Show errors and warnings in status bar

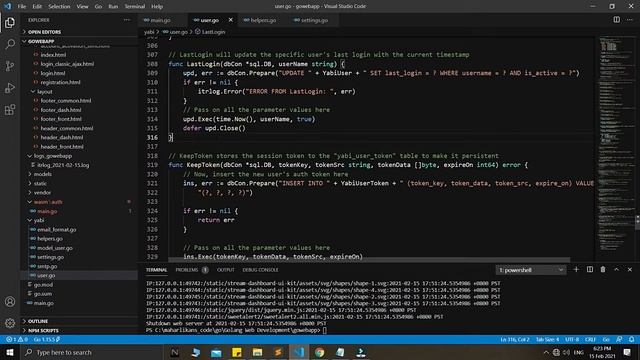tap(17, 339)
